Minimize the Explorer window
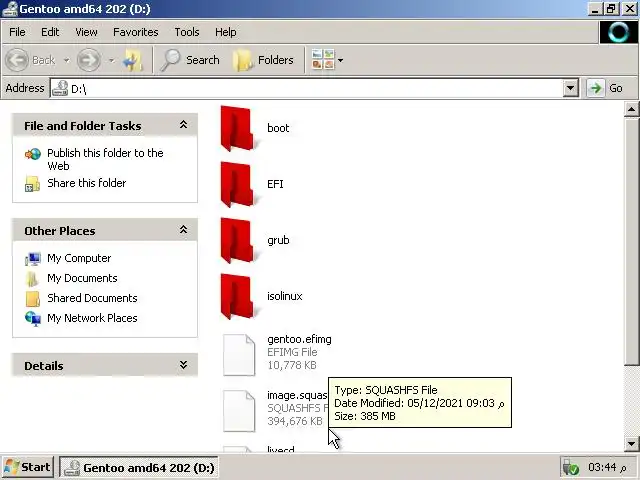 (x=595, y=9)
